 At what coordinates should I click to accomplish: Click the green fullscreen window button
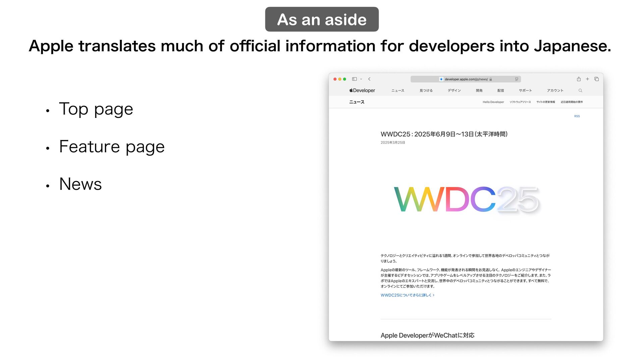344,79
